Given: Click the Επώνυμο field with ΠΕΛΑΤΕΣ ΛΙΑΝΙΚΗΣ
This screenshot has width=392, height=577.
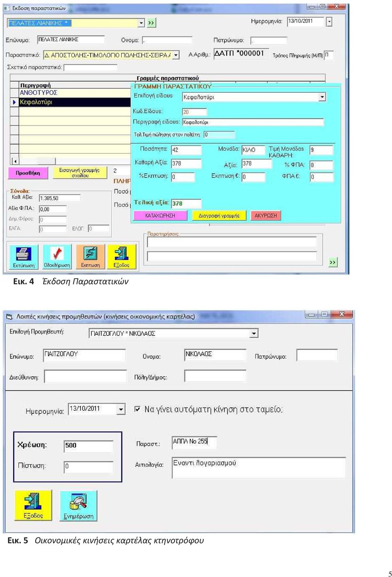Looking at the screenshot, I should coord(71,40).
